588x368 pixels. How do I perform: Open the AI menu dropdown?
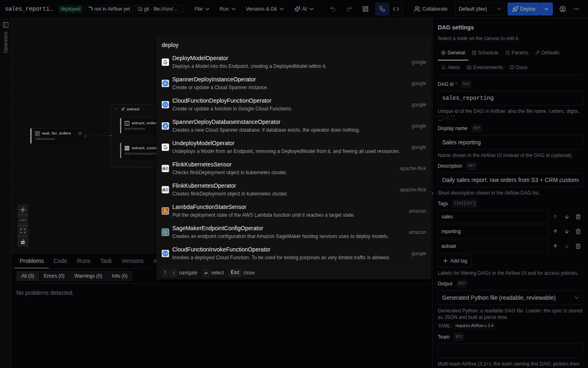pyautogui.click(x=304, y=9)
